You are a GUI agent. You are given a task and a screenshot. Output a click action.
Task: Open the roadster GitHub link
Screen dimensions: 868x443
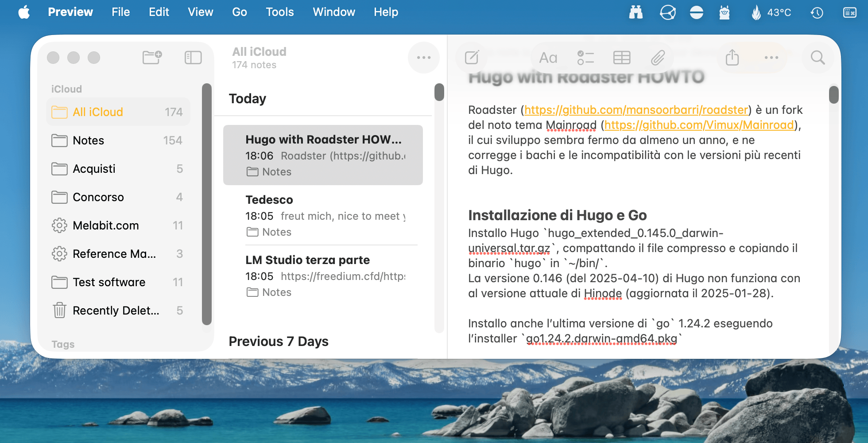tap(636, 110)
